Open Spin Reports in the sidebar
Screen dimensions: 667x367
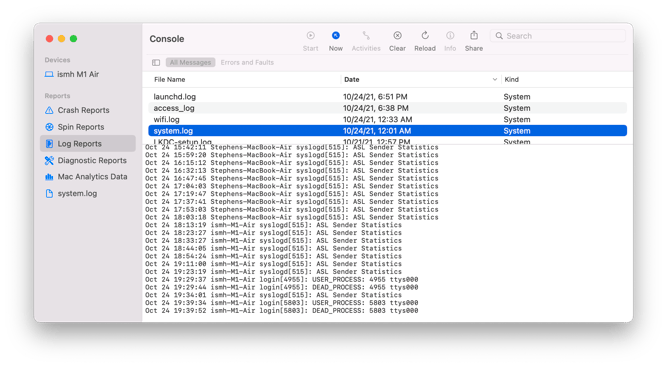pos(81,127)
